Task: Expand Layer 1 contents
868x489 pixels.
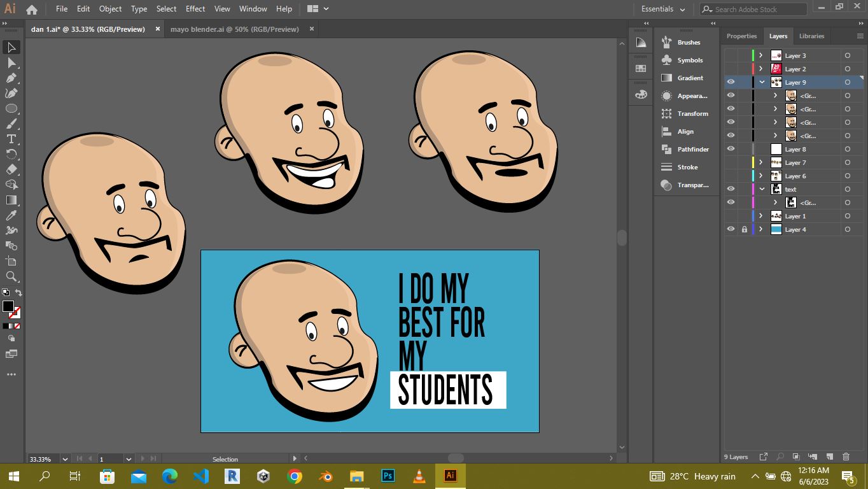Action: [x=761, y=216]
